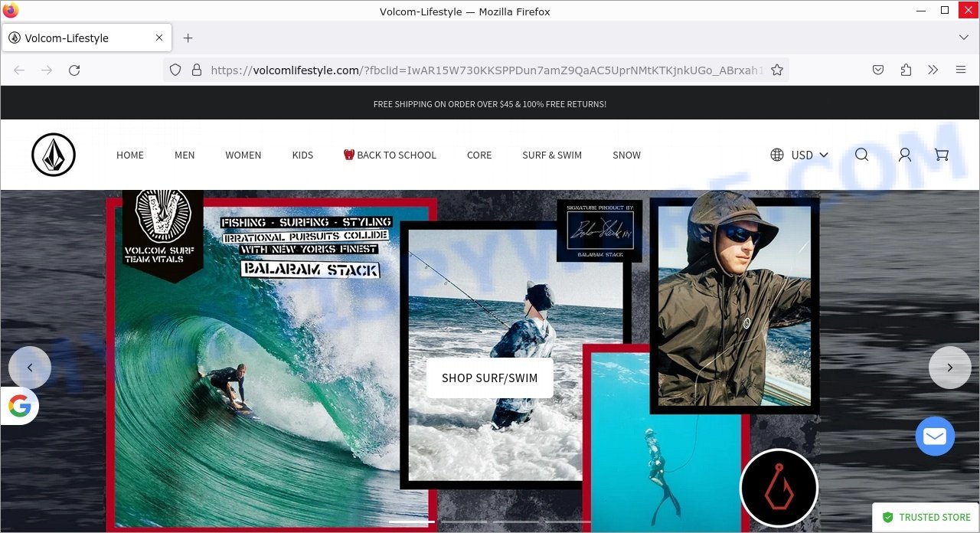Click the globe currency icon

click(777, 155)
